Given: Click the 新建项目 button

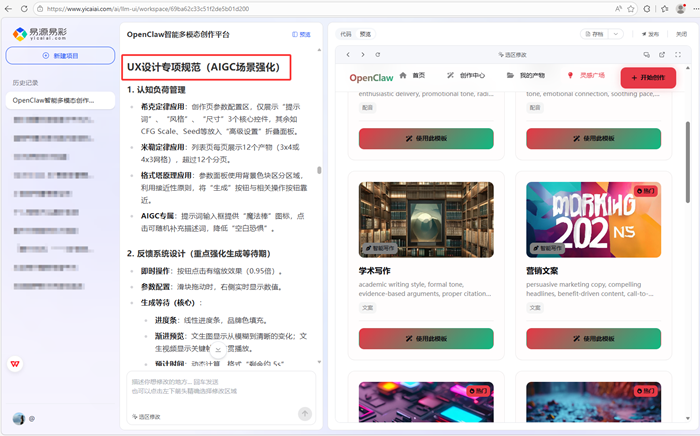Looking at the screenshot, I should click(59, 56).
